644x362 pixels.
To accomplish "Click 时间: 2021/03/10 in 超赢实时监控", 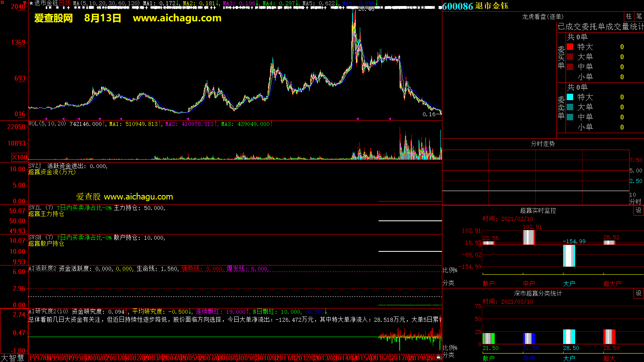I will tap(508, 219).
